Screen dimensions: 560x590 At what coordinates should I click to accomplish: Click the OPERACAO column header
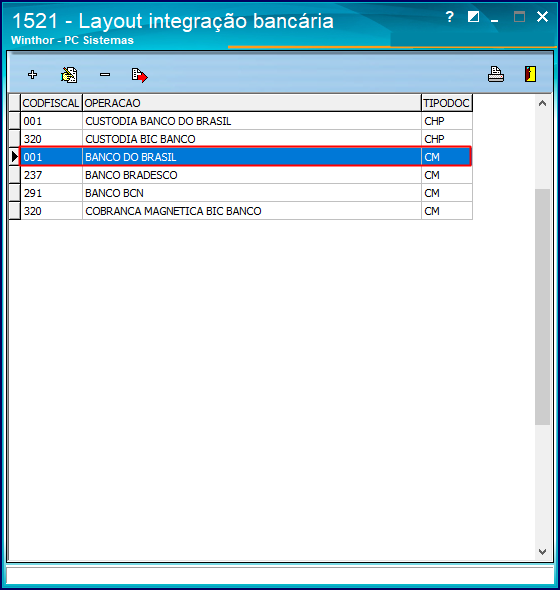(251, 103)
